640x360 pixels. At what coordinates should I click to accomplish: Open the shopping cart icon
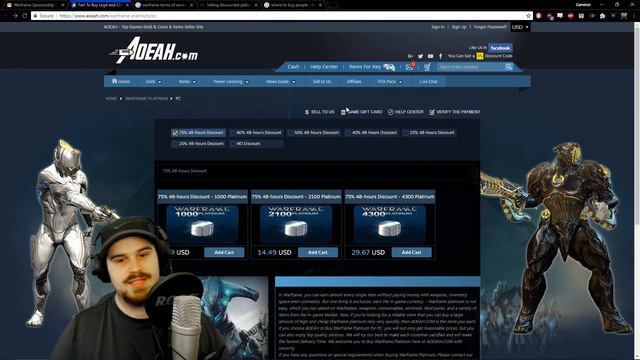(427, 67)
